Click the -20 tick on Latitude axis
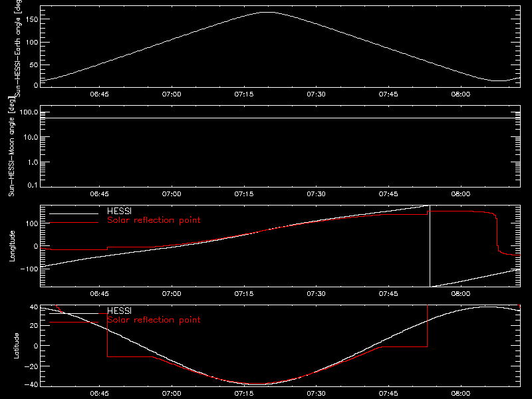 31,366
